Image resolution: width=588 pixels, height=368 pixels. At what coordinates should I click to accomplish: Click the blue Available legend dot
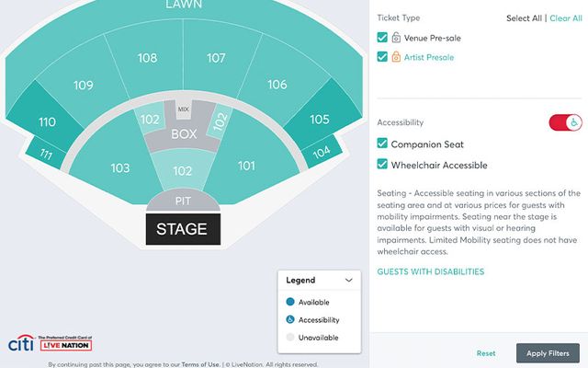(x=290, y=302)
